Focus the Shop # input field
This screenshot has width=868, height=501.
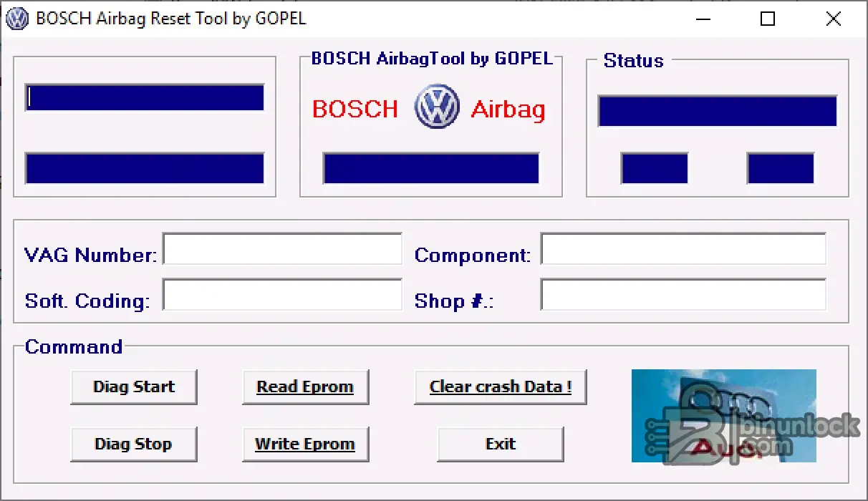point(683,294)
